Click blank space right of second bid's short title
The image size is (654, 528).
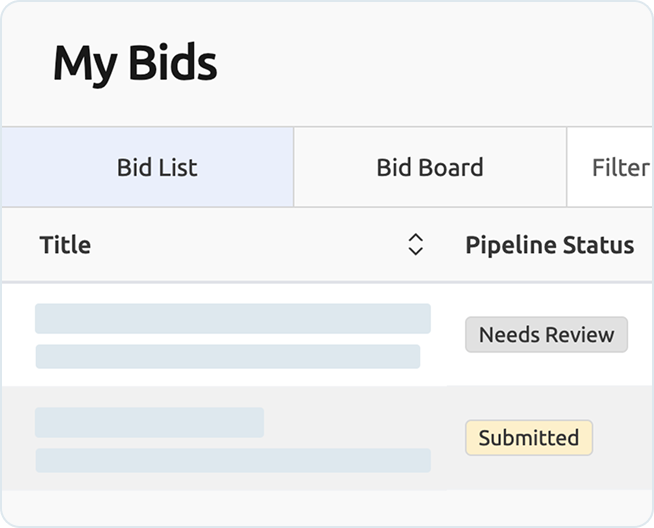click(x=350, y=422)
